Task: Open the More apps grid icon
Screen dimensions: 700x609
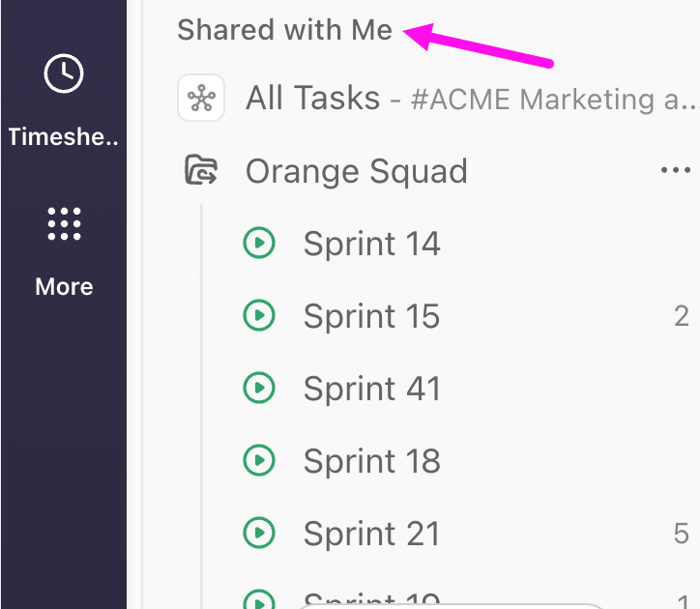Action: pos(64,223)
